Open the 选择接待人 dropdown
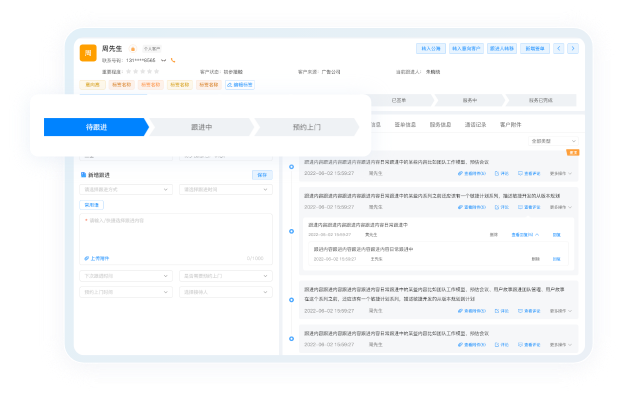Viewport: 624px width, 397px height. (x=226, y=292)
